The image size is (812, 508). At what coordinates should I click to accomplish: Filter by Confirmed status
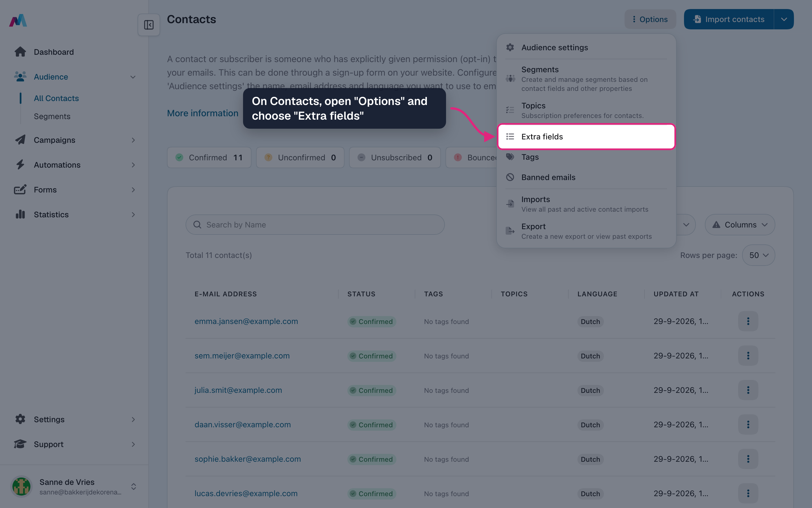pos(209,157)
